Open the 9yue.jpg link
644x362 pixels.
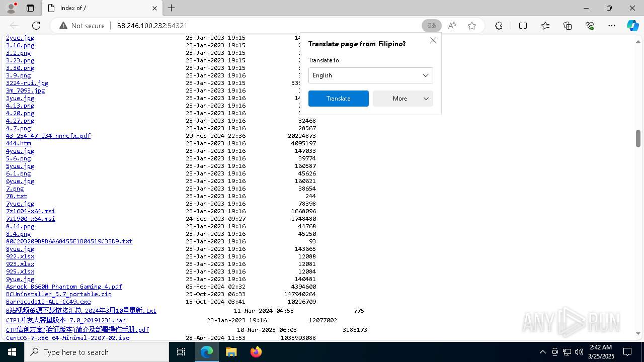tap(20, 279)
